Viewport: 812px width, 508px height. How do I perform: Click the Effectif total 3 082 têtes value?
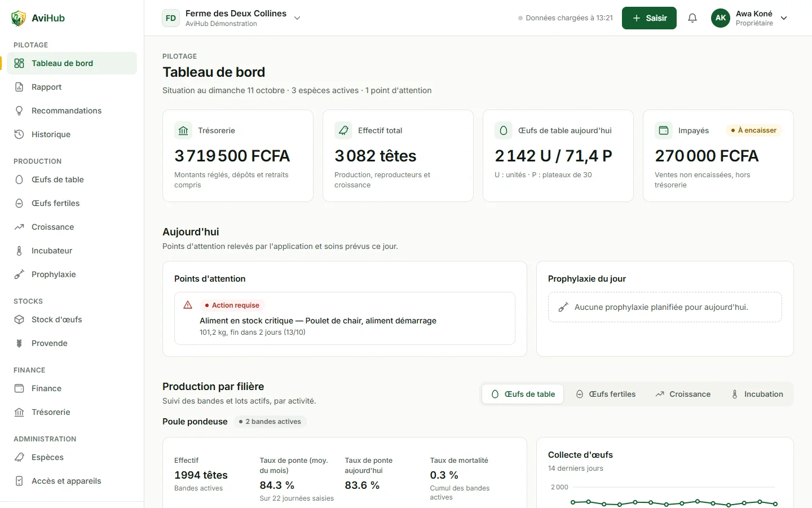pos(376,156)
